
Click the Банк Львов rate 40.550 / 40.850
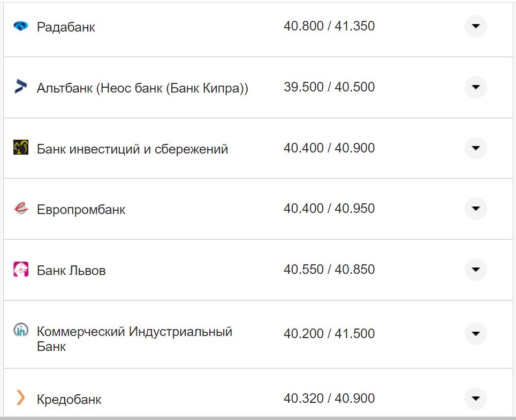click(x=329, y=270)
